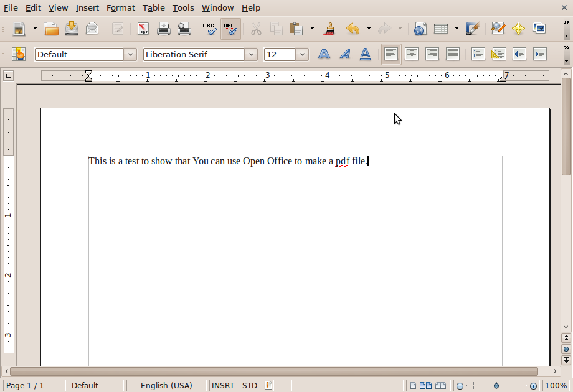
Task: Click the Print File Directly icon
Action: pyautogui.click(x=163, y=29)
